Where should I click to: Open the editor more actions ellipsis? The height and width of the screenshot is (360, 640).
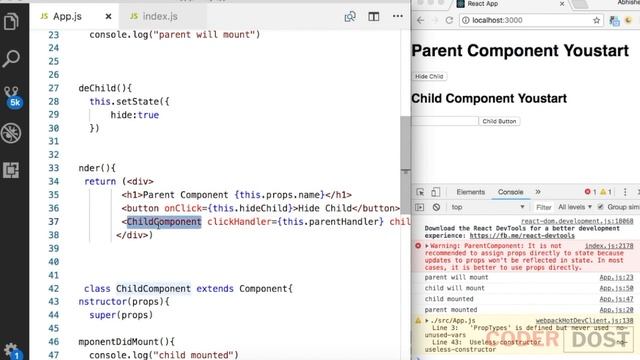tap(398, 16)
